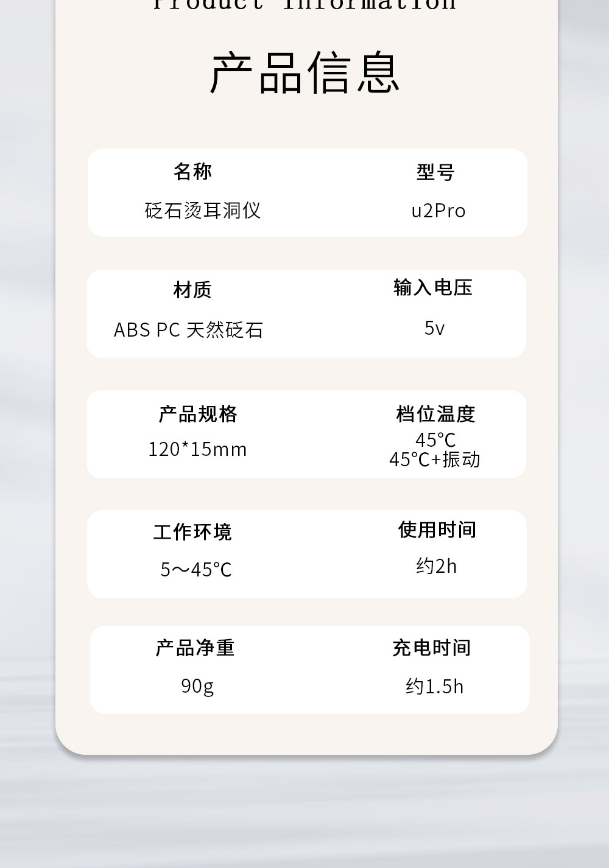The height and width of the screenshot is (868, 609).
Task: Select the 材质 label
Action: [x=192, y=290]
